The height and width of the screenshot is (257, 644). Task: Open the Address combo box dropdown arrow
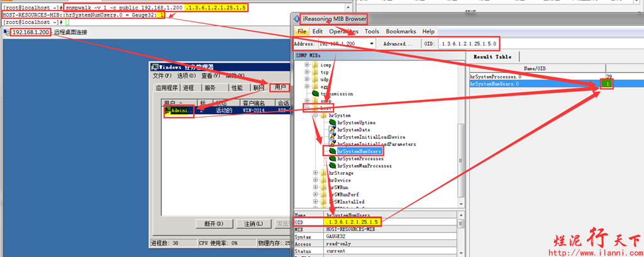point(372,44)
